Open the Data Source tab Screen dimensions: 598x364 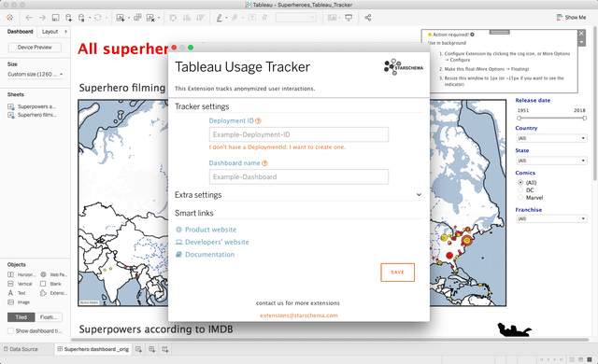(x=21, y=349)
